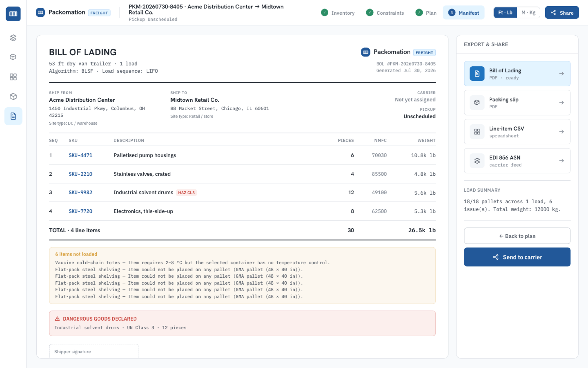Click the "Pickup Unscheduled" header subtitle
588x368 pixels.
[153, 19]
